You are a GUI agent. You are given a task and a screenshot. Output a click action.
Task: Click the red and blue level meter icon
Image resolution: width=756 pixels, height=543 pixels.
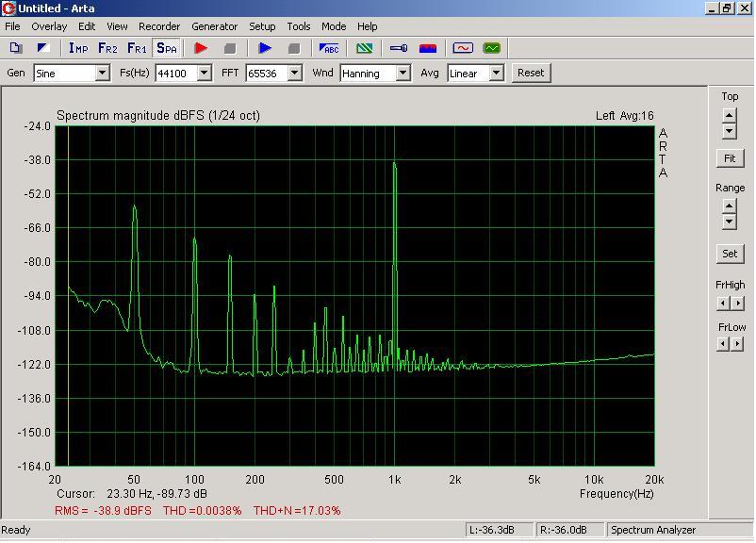coord(428,48)
